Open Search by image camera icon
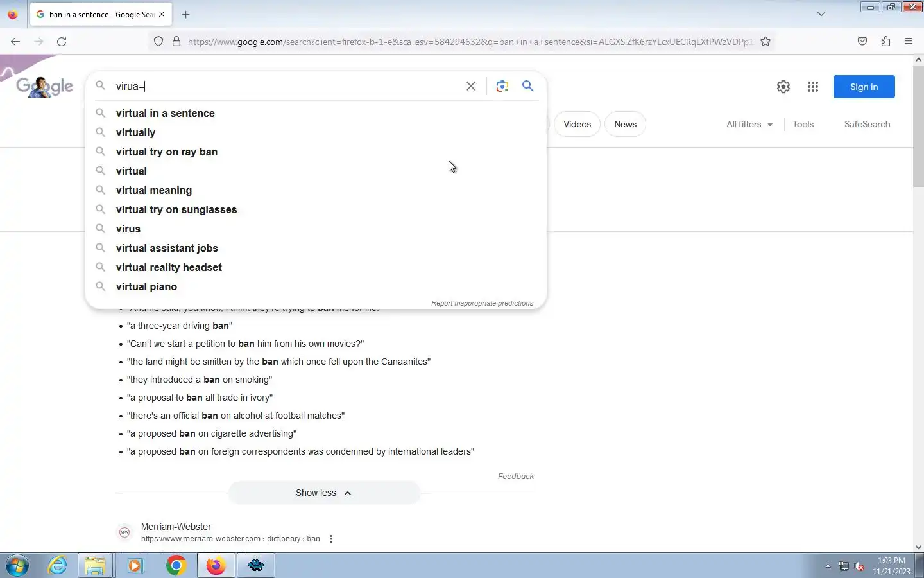The width and height of the screenshot is (924, 578). click(x=502, y=86)
